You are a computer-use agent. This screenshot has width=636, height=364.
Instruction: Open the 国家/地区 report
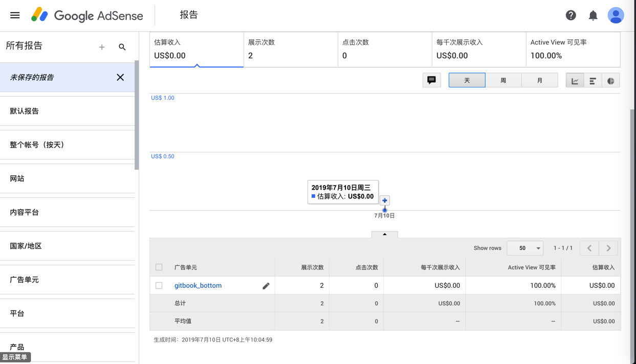pyautogui.click(x=26, y=246)
